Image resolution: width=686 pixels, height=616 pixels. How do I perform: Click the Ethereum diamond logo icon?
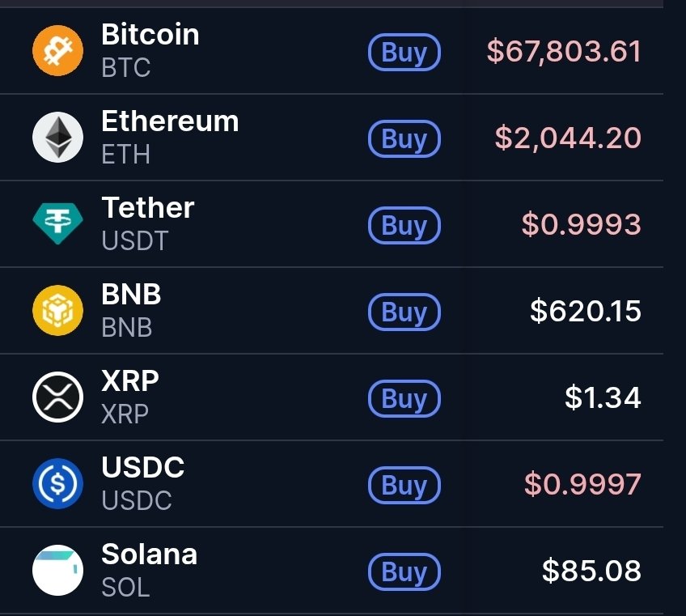click(x=57, y=138)
